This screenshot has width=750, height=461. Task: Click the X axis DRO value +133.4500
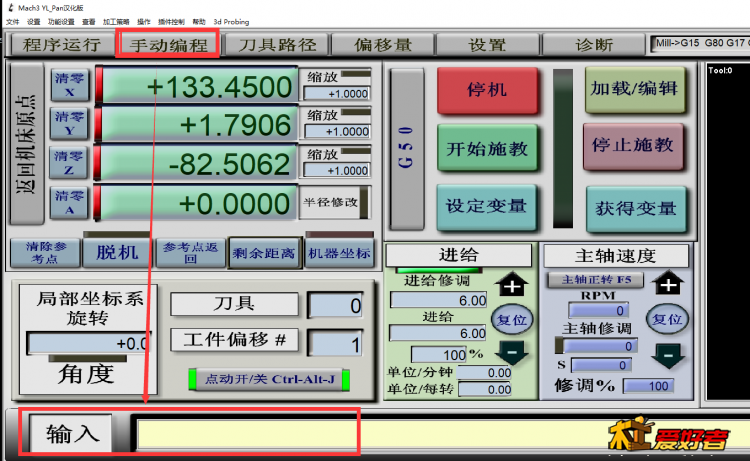[200, 86]
